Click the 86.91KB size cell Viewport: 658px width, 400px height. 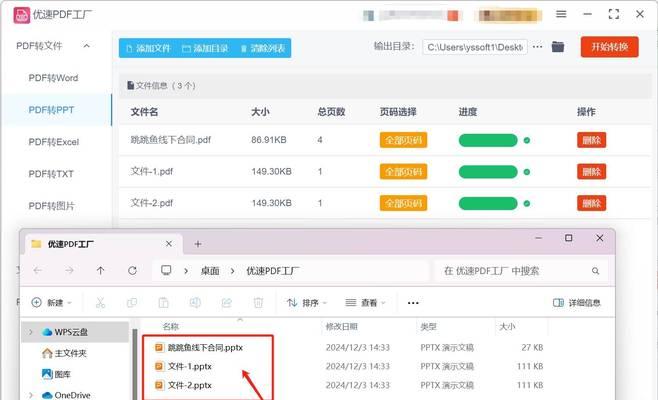269,140
